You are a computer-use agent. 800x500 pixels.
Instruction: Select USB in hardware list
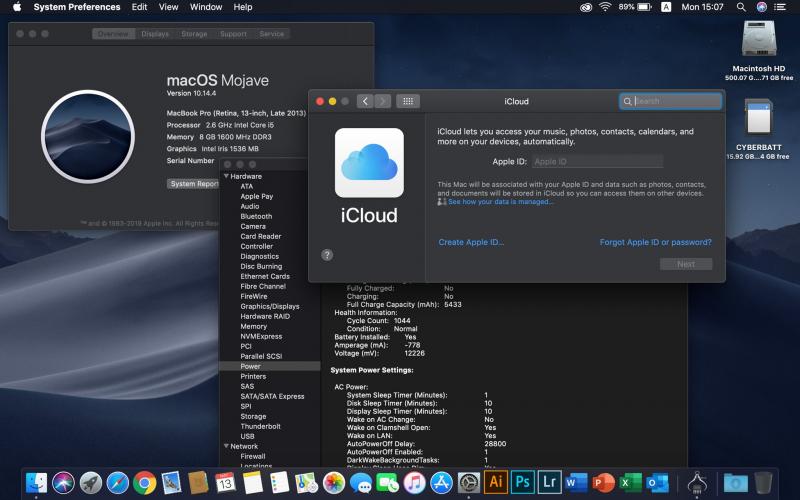pos(247,436)
